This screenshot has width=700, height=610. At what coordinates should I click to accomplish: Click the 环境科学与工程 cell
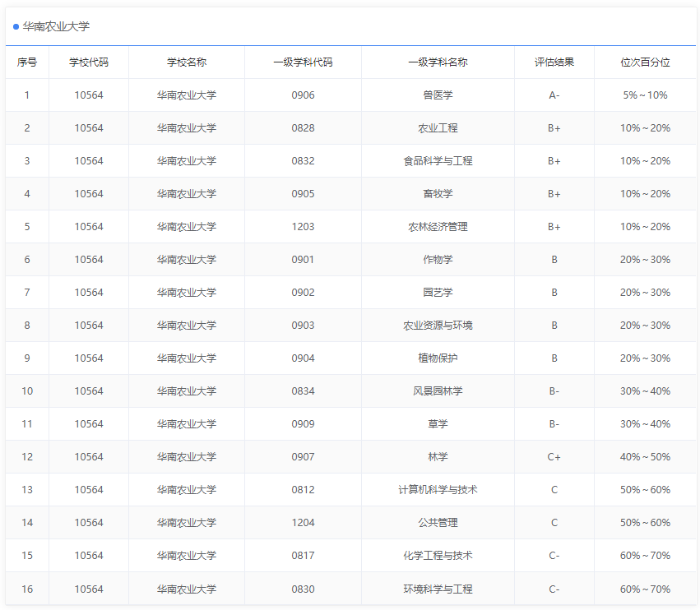pos(438,589)
